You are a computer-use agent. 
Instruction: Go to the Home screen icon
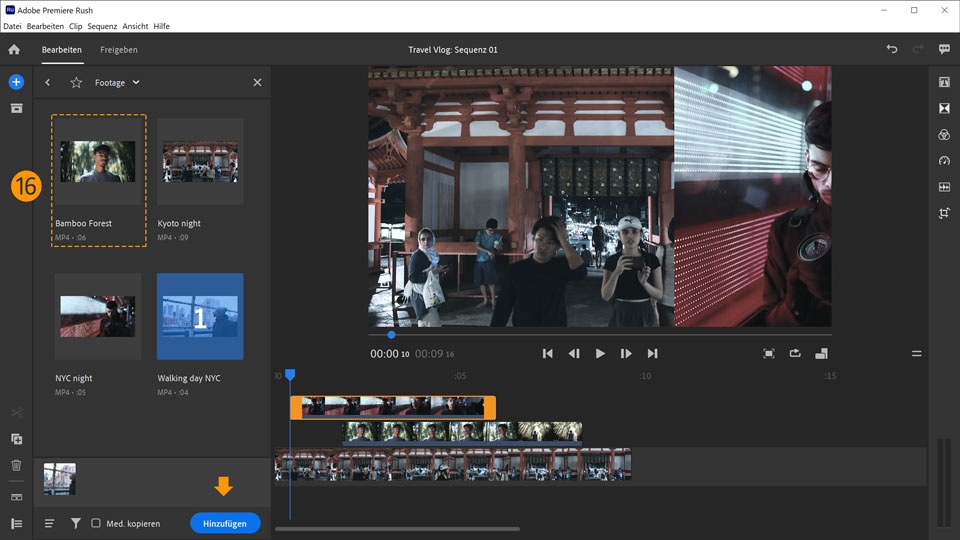point(14,50)
